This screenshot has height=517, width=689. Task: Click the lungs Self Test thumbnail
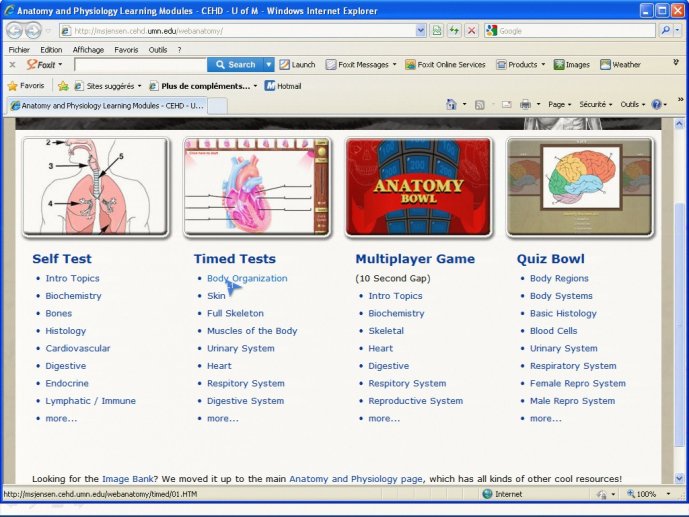96,188
